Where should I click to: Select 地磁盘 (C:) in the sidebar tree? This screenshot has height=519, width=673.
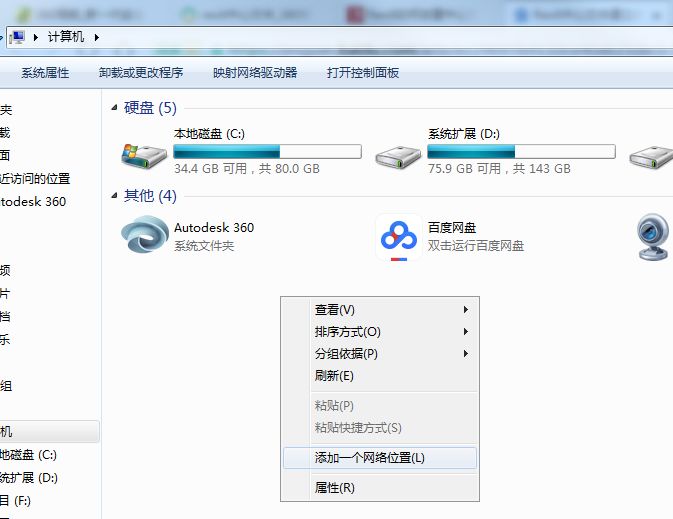click(28, 455)
